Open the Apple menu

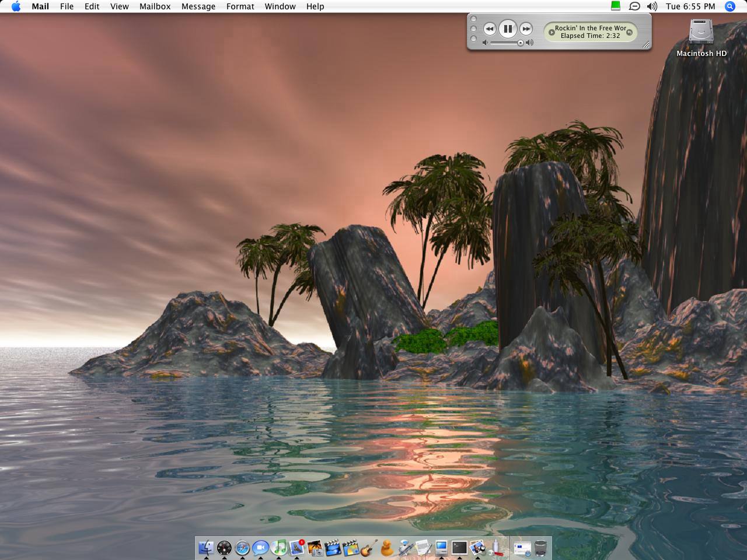point(16,6)
